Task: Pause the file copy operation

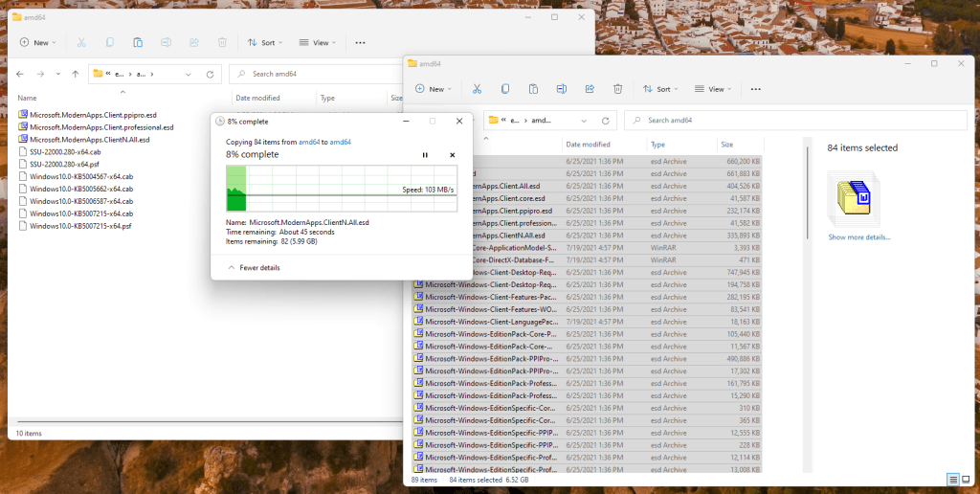Action: 425,155
